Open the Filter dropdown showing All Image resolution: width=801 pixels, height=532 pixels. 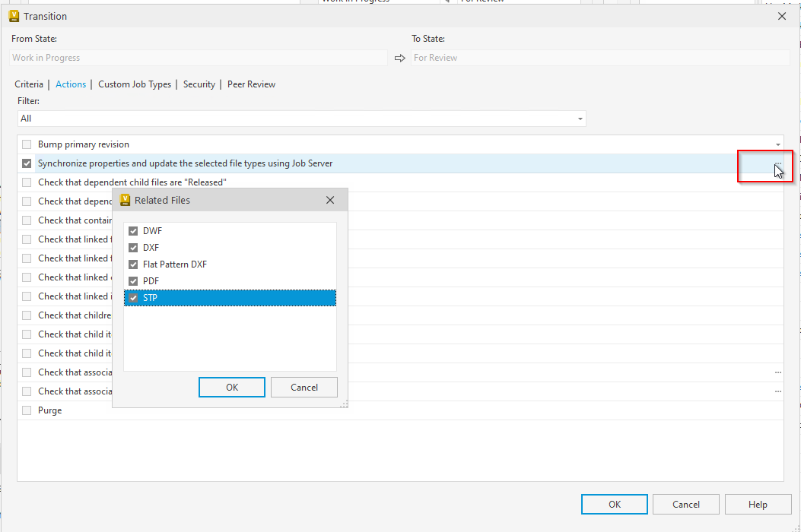tap(580, 119)
